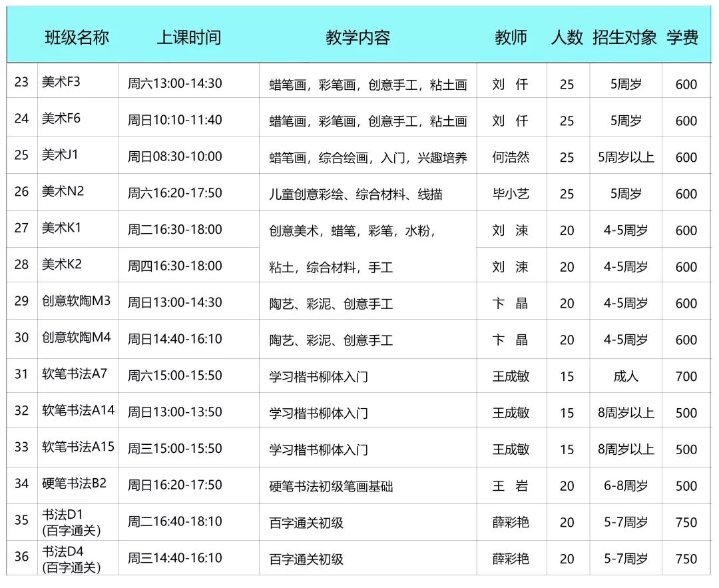The image size is (719, 588).
Task: Select the 招生对象 column header
Action: click(x=624, y=37)
